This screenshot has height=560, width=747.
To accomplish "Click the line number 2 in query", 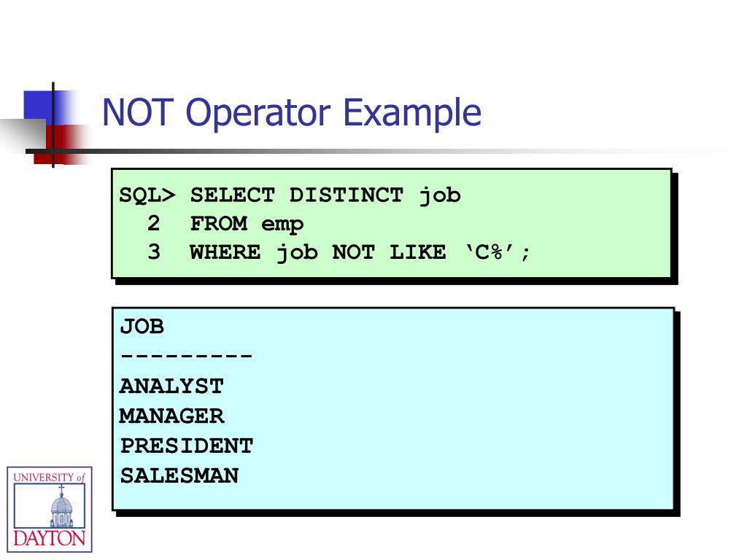I will click(153, 224).
